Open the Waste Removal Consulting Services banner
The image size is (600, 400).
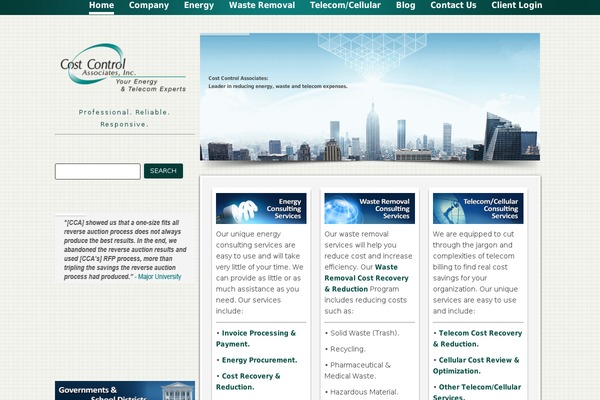tap(370, 208)
